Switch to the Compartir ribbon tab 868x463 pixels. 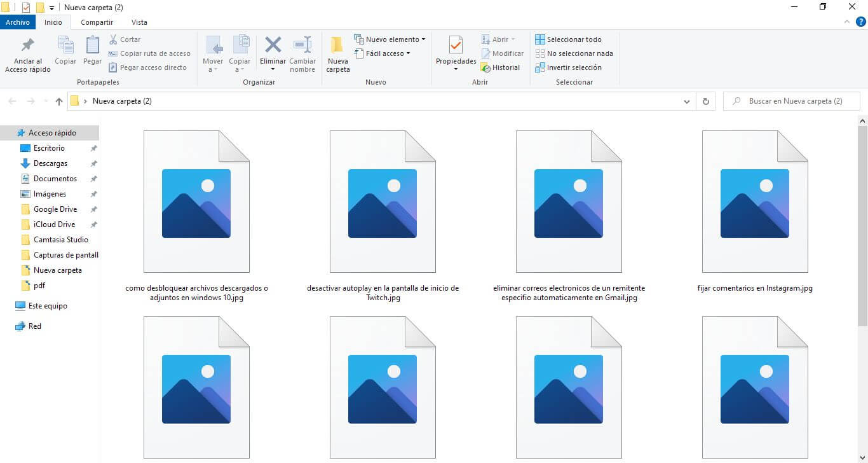click(x=97, y=22)
